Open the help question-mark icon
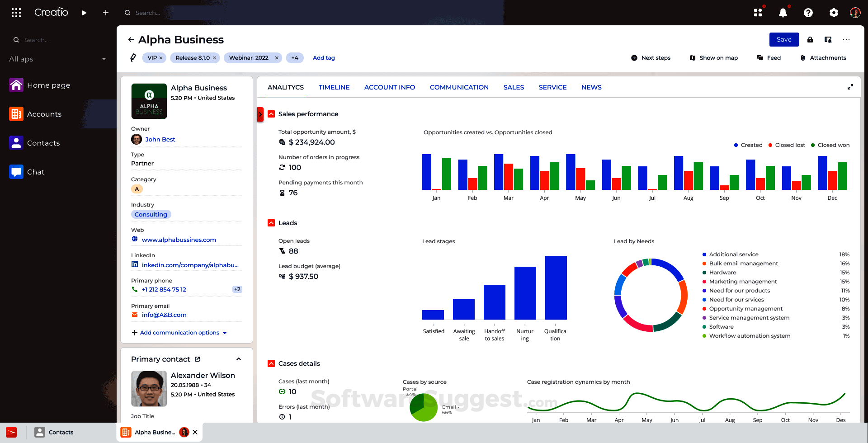868x443 pixels. click(808, 12)
